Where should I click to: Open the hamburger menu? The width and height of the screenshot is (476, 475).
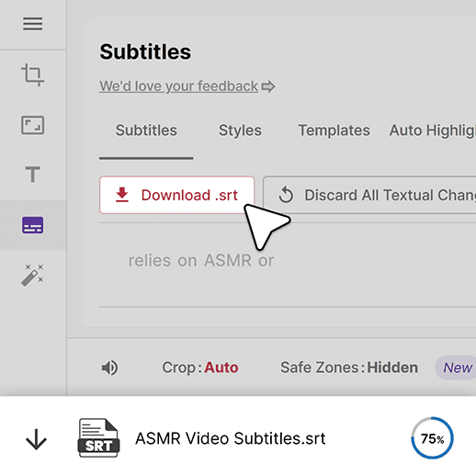(32, 24)
